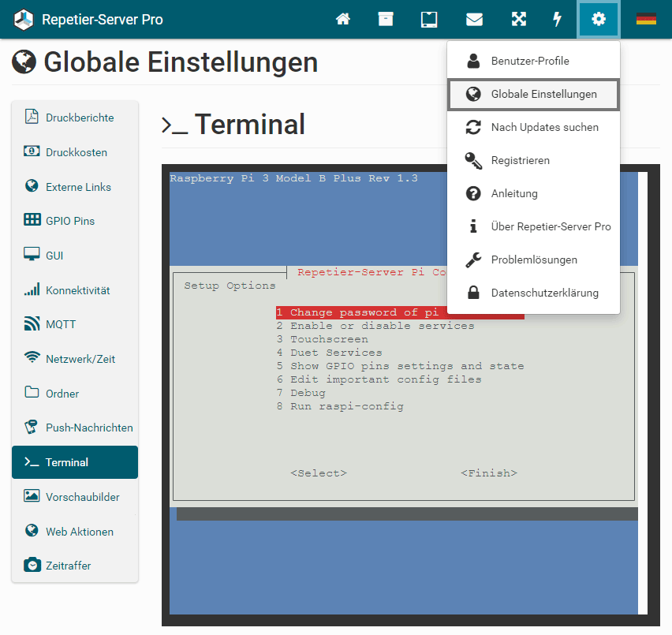Click the lock icon beside Datenschutzerklärung
Viewport: 672px width, 635px height.
[473, 292]
